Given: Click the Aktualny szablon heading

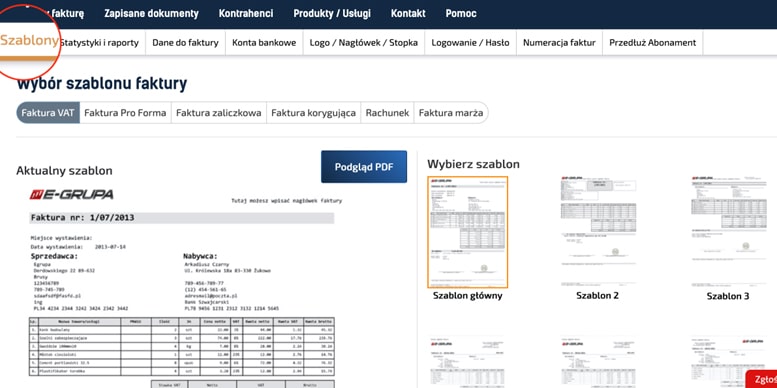Looking at the screenshot, I should point(64,170).
